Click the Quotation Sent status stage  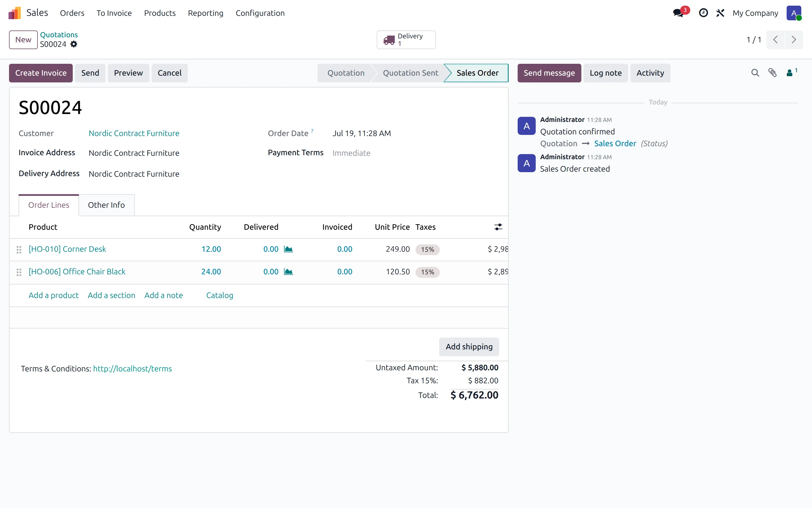click(410, 73)
